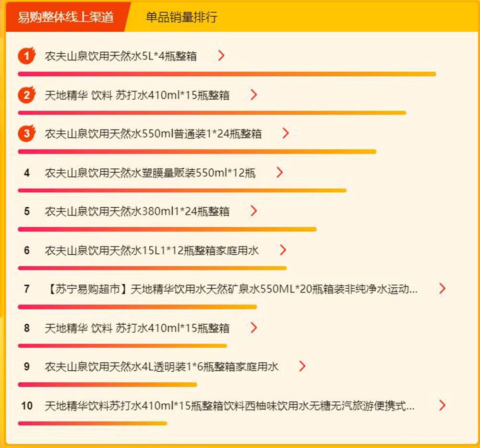Image resolution: width=480 pixels, height=448 pixels.
Task: Click arrow icon after 15L1*12瓶整箱家庭用水
Action: tap(283, 250)
